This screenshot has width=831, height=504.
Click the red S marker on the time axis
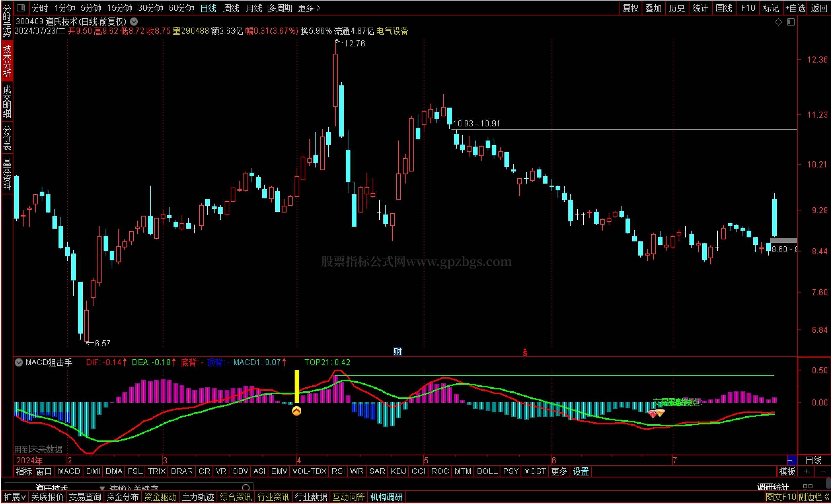525,352
